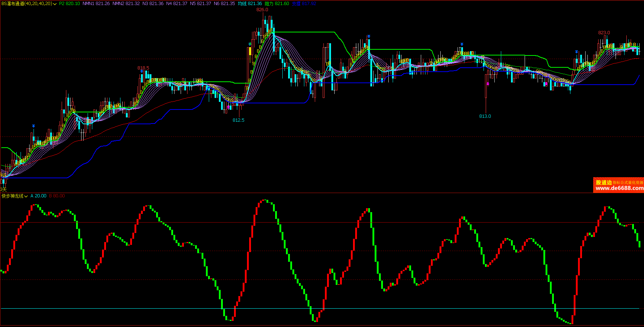This screenshot has width=644, height=327.
Task: Click the 823.0 high price label
Action: [x=604, y=33]
